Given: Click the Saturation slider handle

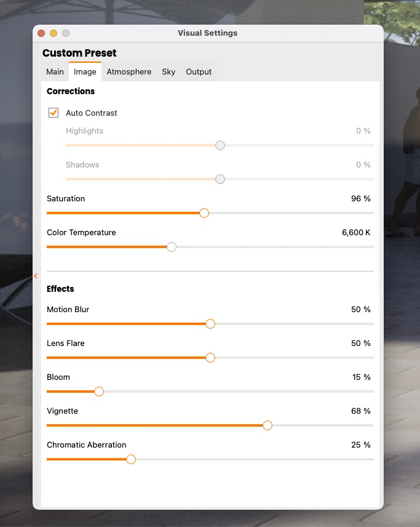Looking at the screenshot, I should coord(204,213).
